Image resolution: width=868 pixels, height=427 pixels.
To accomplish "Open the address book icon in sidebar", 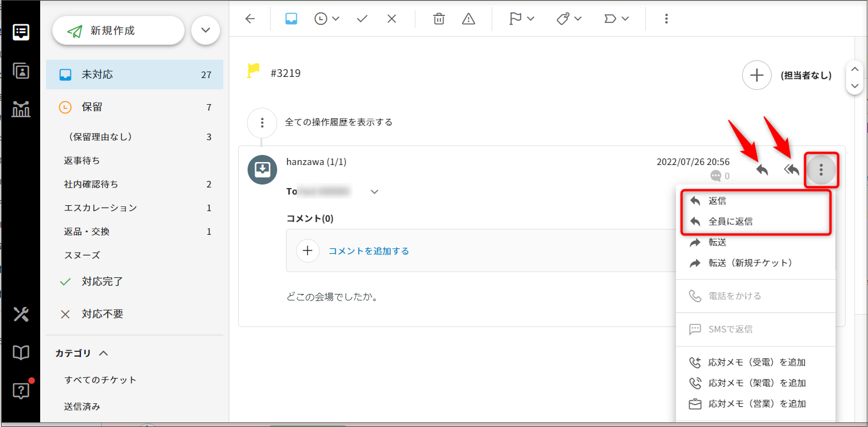I will point(21,71).
